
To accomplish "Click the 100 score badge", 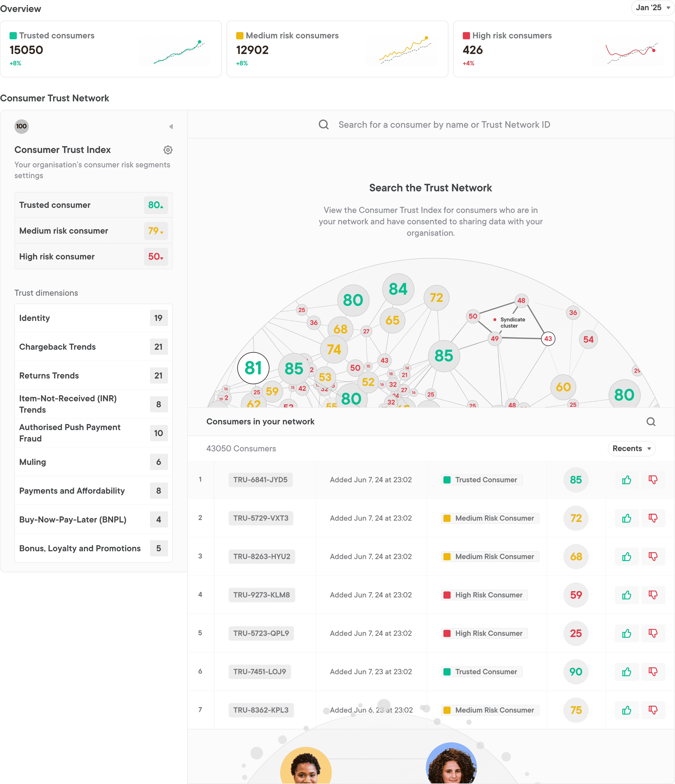I will [22, 126].
